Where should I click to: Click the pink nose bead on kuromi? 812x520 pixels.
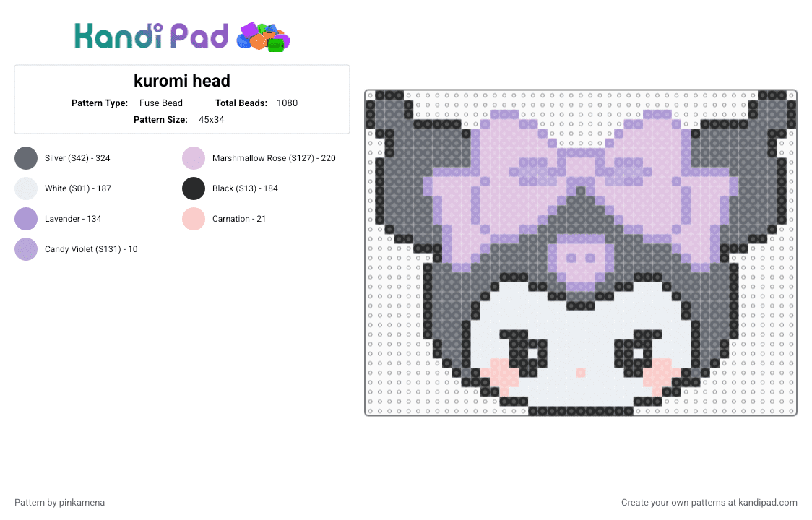581,373
